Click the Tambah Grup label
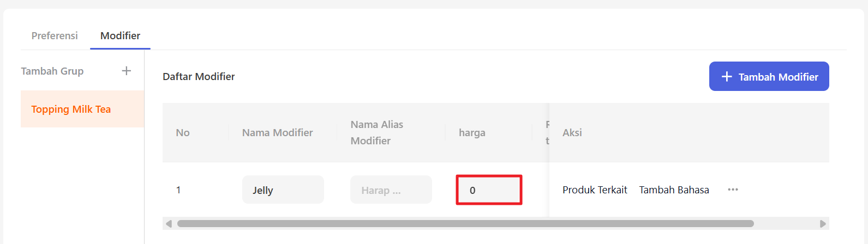Viewport: 868px width, 244px height. click(52, 71)
